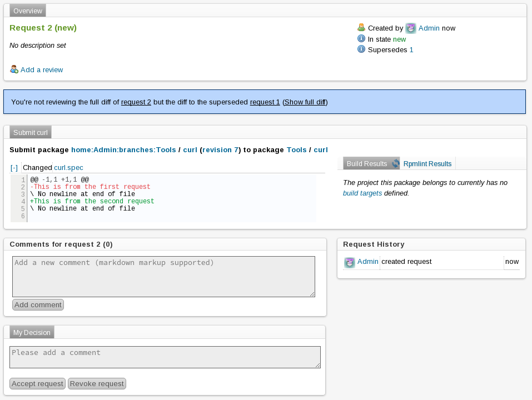Open the curl.spec file link
Screen dimensions: 532x400
(x=68, y=167)
